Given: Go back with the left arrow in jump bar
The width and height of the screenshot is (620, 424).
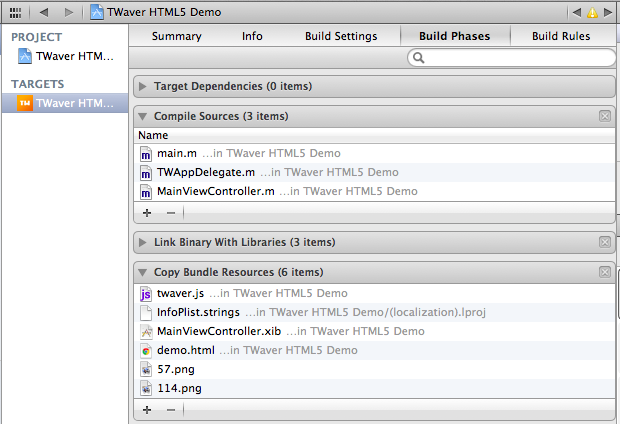Looking at the screenshot, I should click(x=44, y=13).
